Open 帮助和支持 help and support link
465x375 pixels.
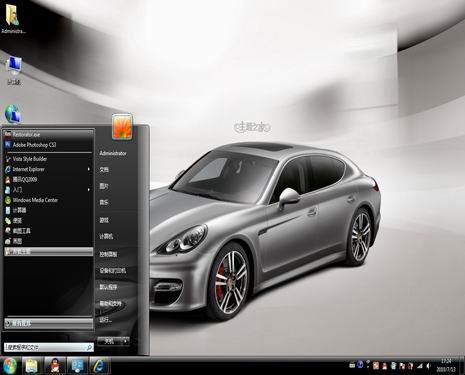click(111, 303)
